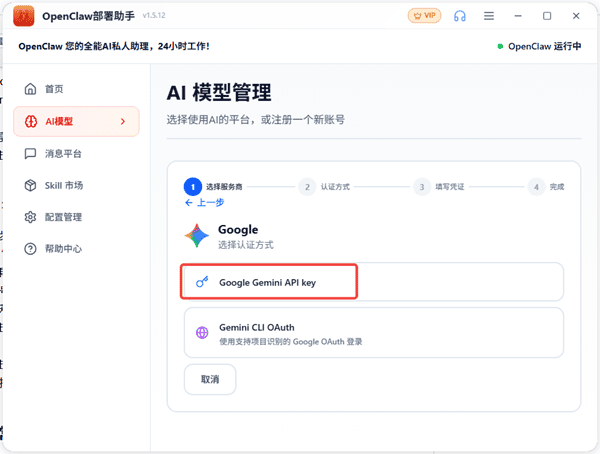Click the brain icon for AI模型
The width and height of the screenshot is (600, 454).
coord(31,121)
